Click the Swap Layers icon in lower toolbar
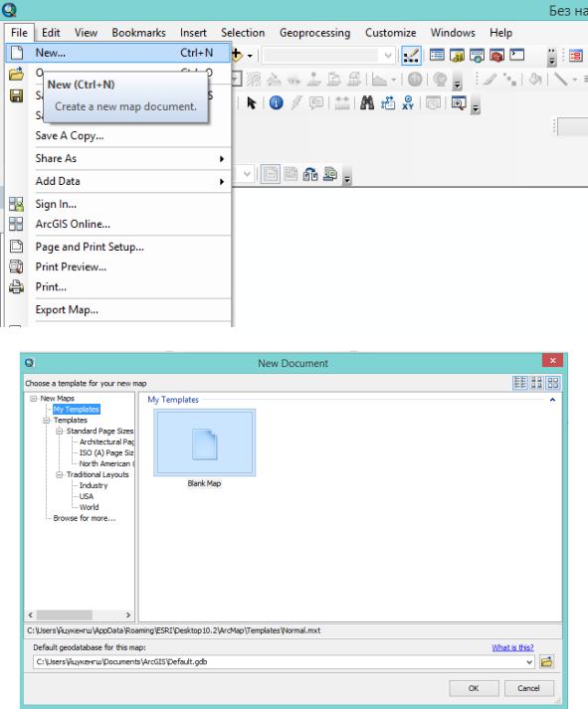This screenshot has height=709, width=588. tap(310, 174)
